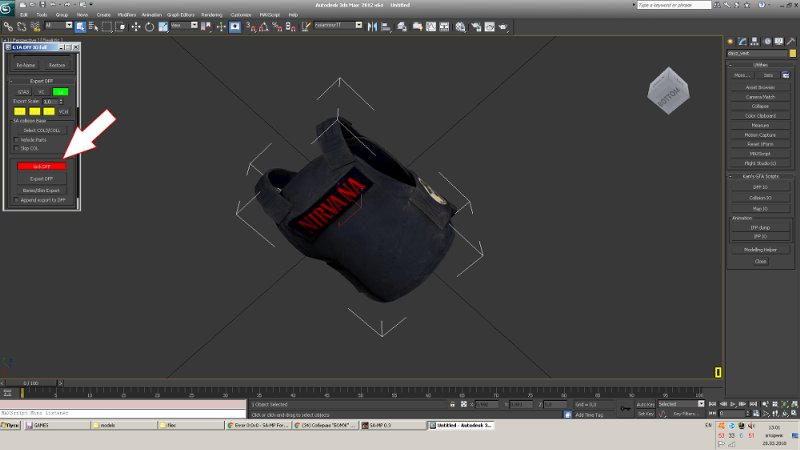Click the 3ds Max application logo button
Image resolution: width=800 pixels, height=450 pixels.
(x=7, y=6)
